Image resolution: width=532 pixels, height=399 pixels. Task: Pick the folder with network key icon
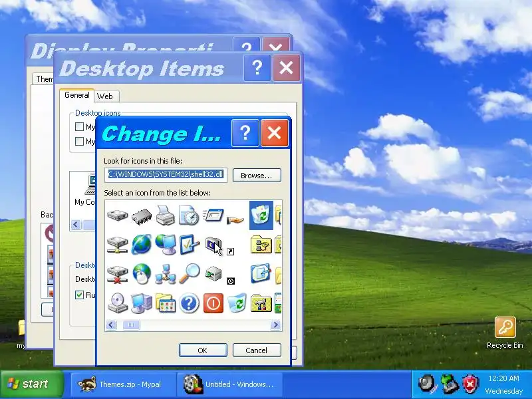(261, 244)
